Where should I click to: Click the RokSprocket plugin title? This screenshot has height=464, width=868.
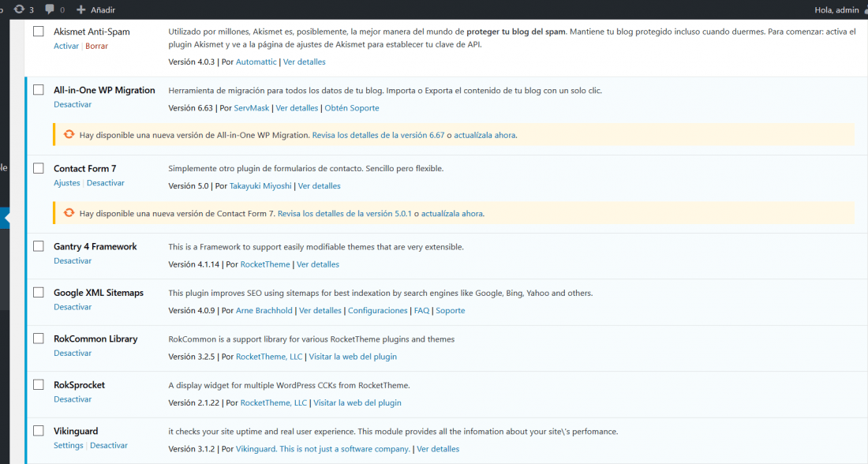point(79,385)
